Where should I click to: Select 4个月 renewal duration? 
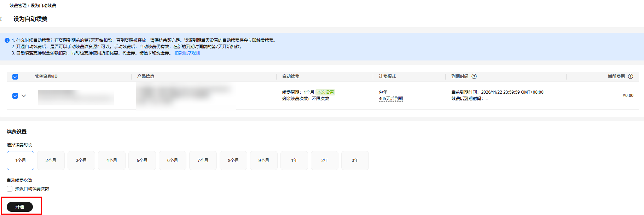[x=112, y=161]
